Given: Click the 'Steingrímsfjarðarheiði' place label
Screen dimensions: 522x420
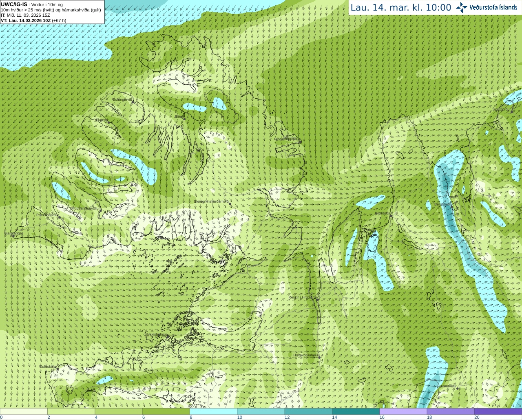Looking at the screenshot, I should (211, 201).
